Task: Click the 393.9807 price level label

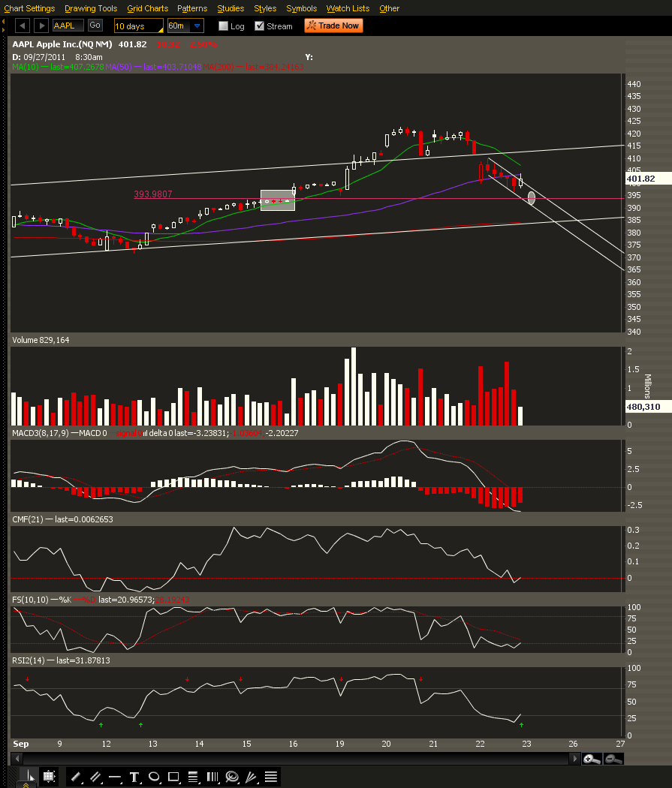Action: click(x=153, y=194)
